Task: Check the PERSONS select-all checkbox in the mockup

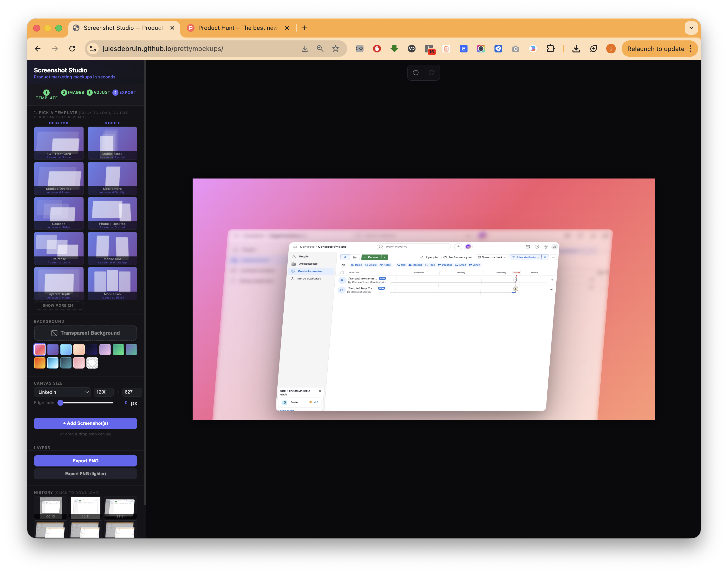Action: click(342, 273)
